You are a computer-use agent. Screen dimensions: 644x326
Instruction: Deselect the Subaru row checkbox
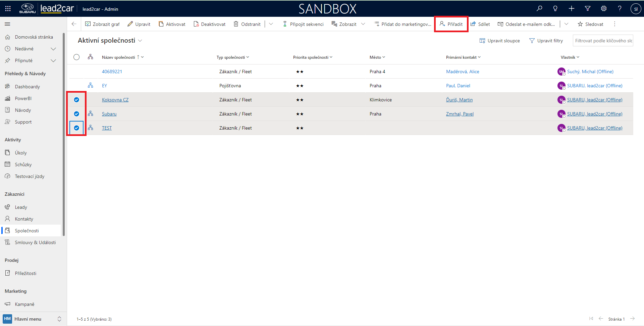[76, 114]
